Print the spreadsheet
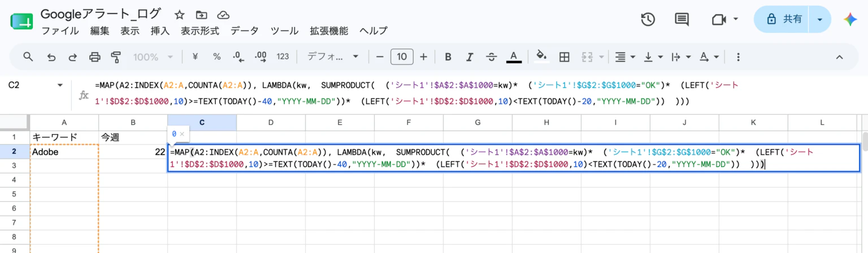 click(94, 56)
